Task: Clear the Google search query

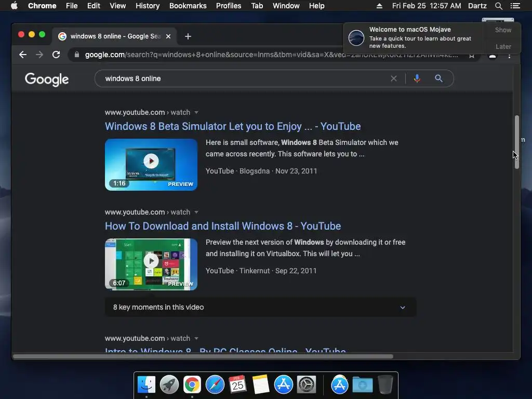Action: click(394, 79)
